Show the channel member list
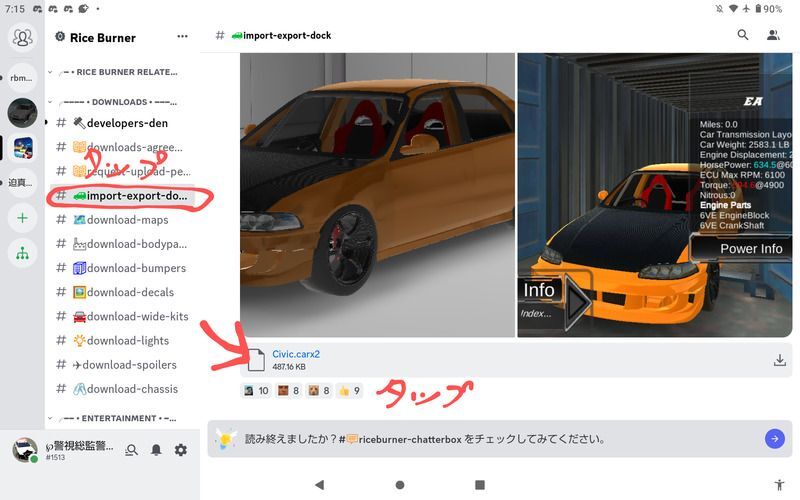800x500 pixels. (773, 35)
